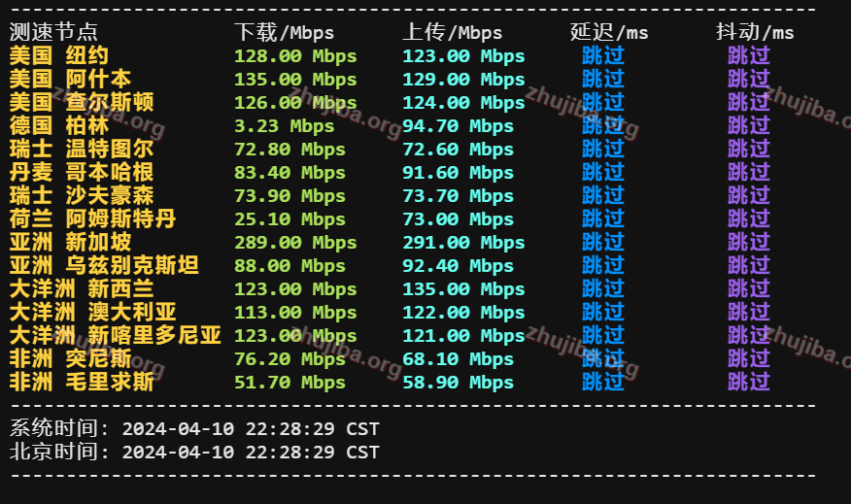Click 291.00 Mbps upload for 新加坡
Viewport: 851px width, 504px height.
pyautogui.click(x=463, y=243)
